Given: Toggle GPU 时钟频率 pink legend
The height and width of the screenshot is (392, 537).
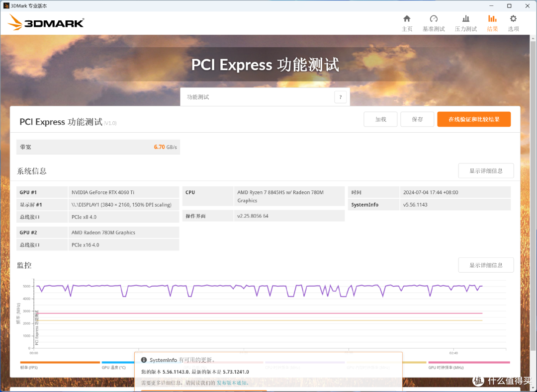Looking at the screenshot, I should (469, 365).
